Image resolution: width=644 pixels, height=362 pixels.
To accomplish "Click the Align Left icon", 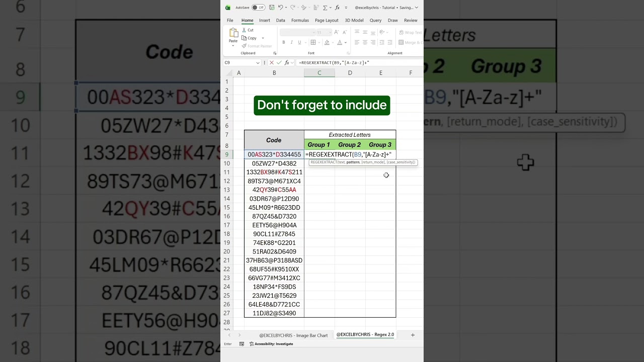I will click(x=357, y=43).
